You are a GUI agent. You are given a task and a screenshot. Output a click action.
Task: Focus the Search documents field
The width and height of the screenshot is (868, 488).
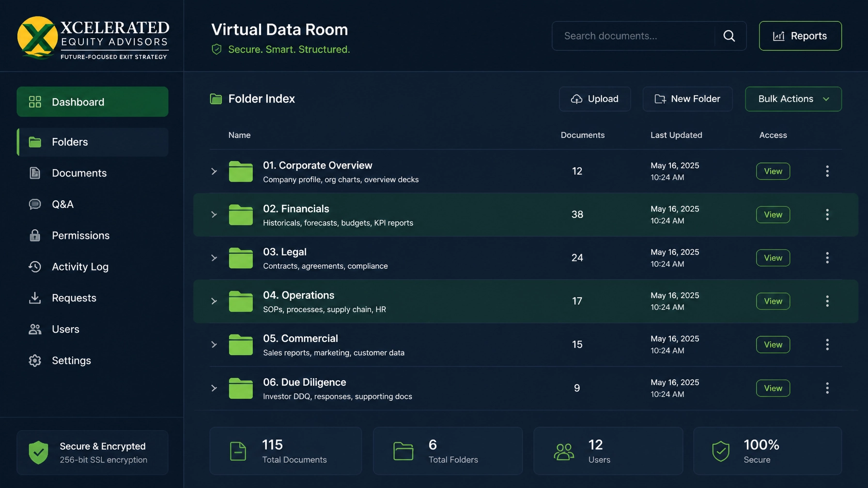[634, 36]
